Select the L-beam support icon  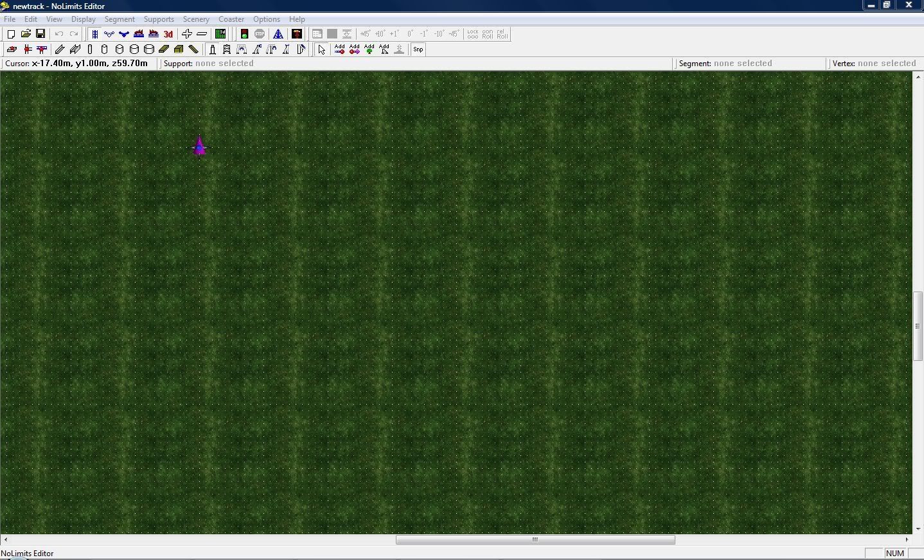(60, 49)
